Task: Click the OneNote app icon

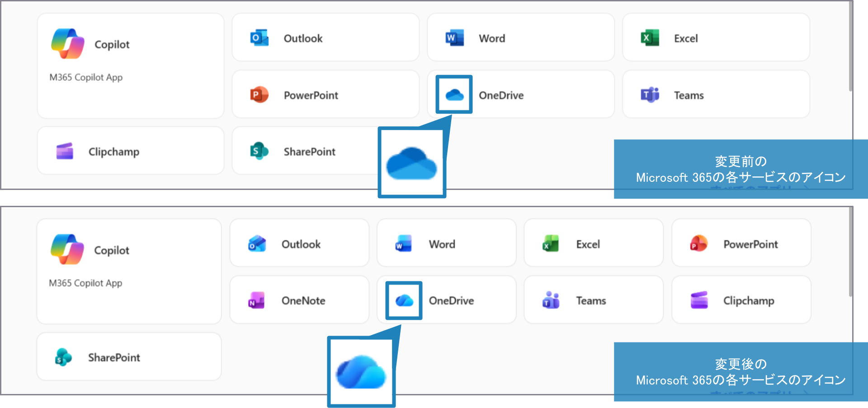Action: (x=256, y=301)
